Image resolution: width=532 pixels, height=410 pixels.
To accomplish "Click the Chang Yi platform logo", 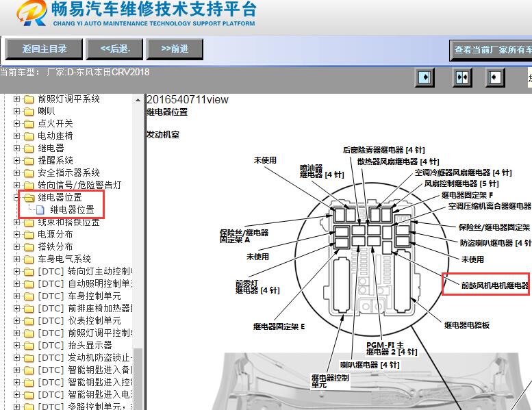I will pos(31,13).
